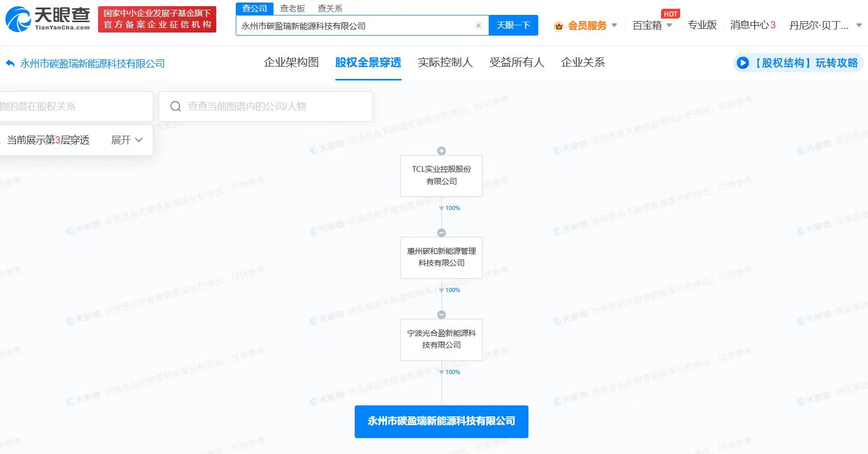
Task: Go back to 永州市碳盈瑞新能源科技有限公司 page
Action: click(x=92, y=63)
